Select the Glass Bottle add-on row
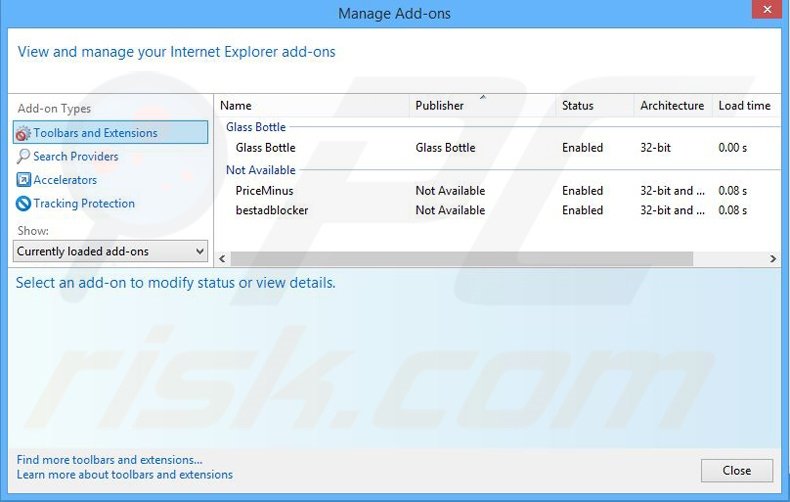 click(265, 148)
